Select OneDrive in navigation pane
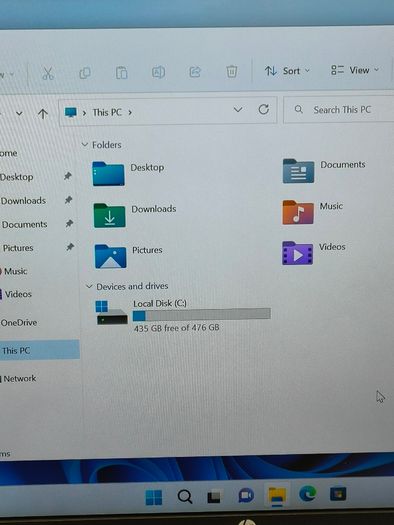Viewport: 394px width, 525px height. click(x=19, y=323)
